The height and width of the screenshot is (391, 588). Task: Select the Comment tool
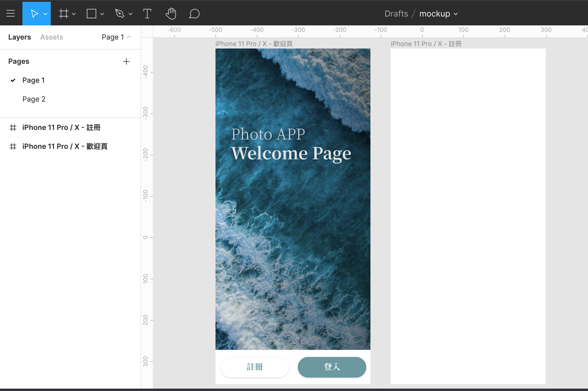194,14
